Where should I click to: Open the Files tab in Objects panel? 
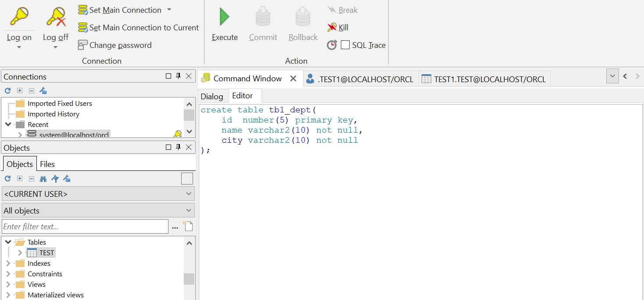point(47,164)
